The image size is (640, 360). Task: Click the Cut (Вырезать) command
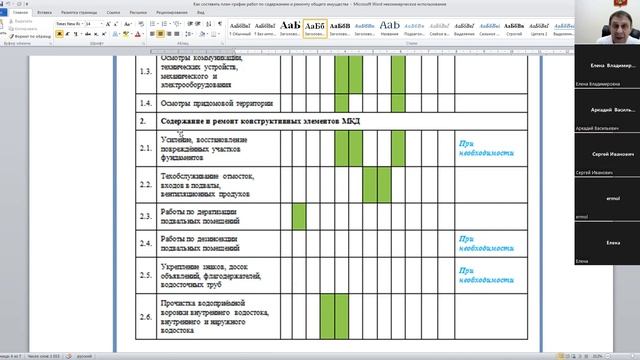tap(22, 21)
